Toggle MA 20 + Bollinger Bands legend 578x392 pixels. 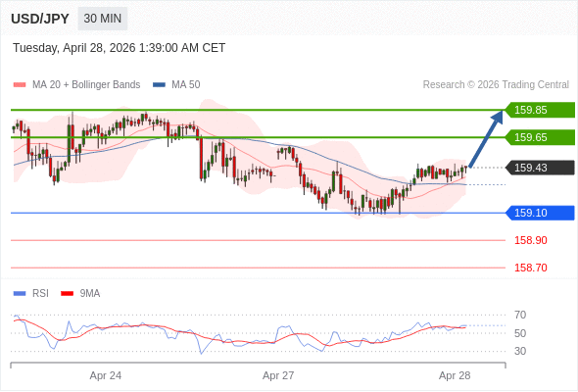tap(76, 85)
